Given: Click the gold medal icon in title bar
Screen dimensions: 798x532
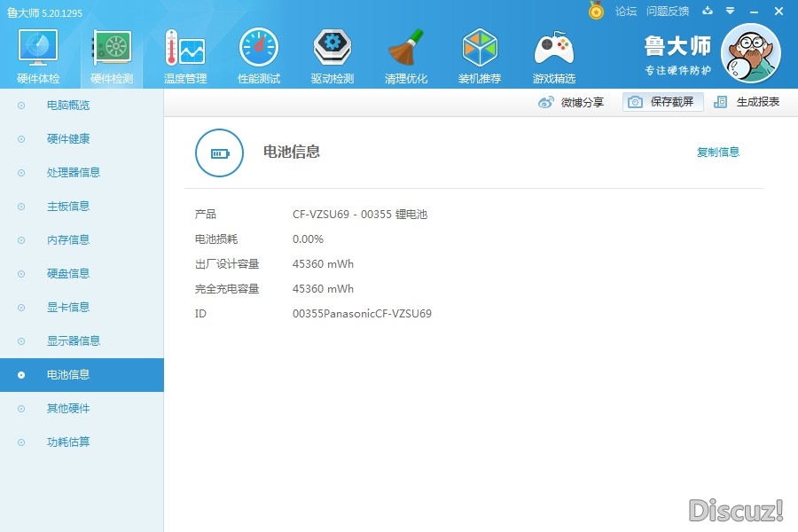Looking at the screenshot, I should pyautogui.click(x=596, y=11).
